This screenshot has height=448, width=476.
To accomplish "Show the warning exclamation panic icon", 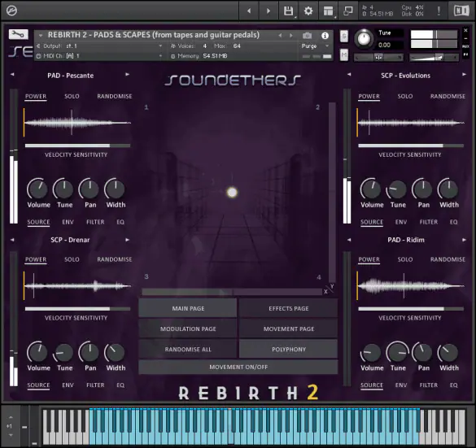I will point(439,11).
